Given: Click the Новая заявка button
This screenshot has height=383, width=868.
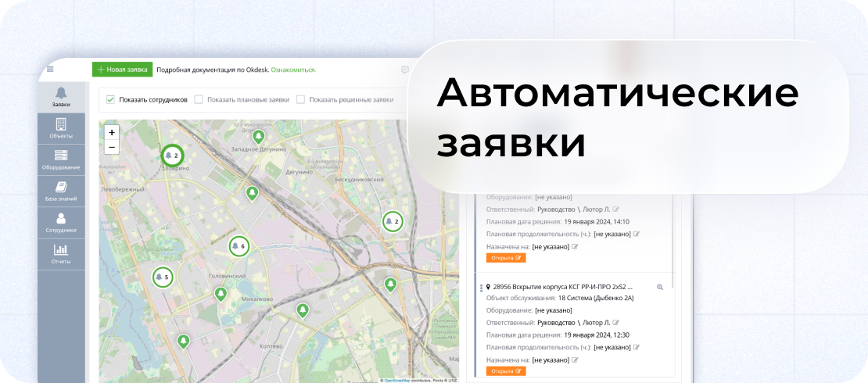Looking at the screenshot, I should [122, 70].
